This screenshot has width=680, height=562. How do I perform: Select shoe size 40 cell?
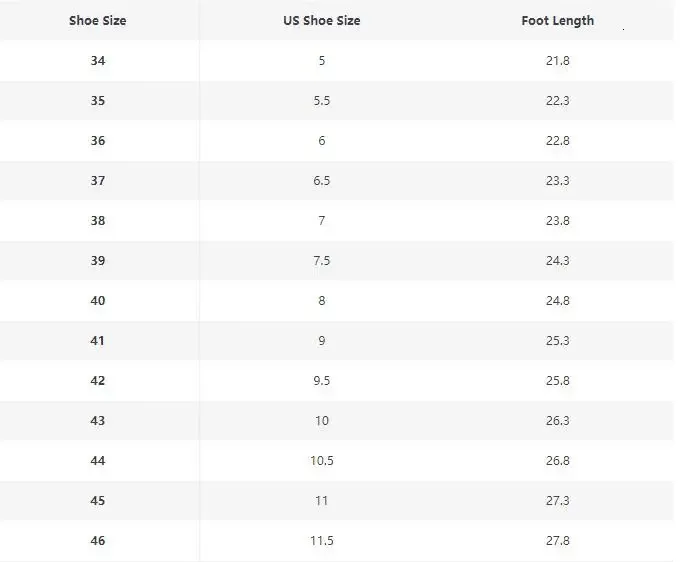[x=98, y=301]
